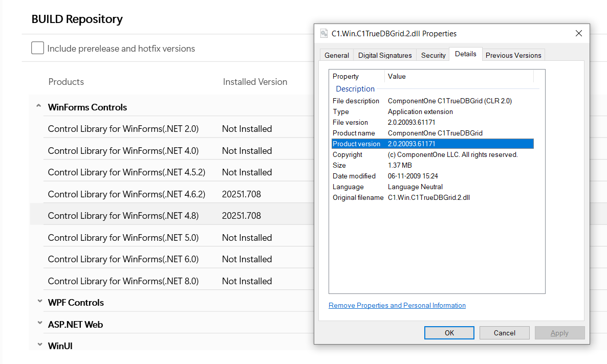Image resolution: width=607 pixels, height=364 pixels.
Task: Cancel the Properties dialog
Action: pyautogui.click(x=505, y=333)
